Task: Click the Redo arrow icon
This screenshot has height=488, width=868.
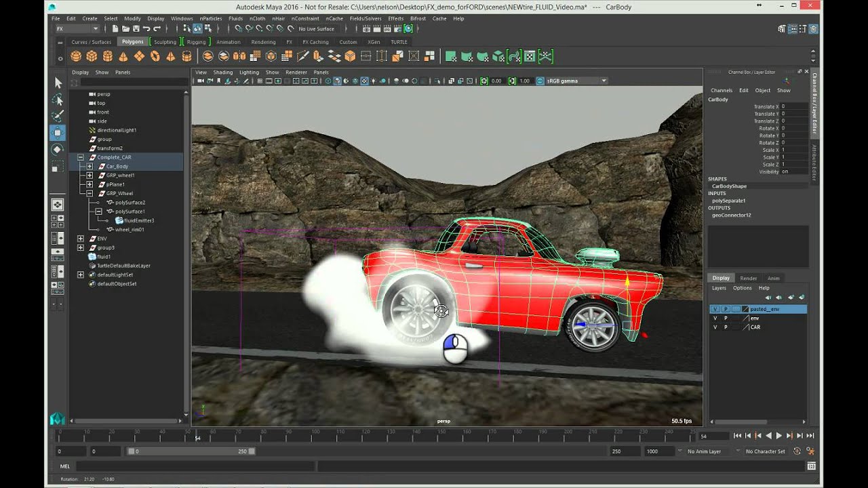Action: (x=157, y=28)
